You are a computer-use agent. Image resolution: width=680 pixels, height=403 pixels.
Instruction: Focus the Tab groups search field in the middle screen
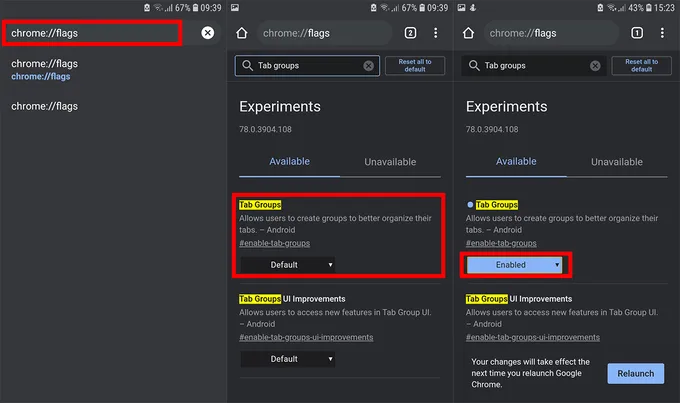click(x=307, y=66)
